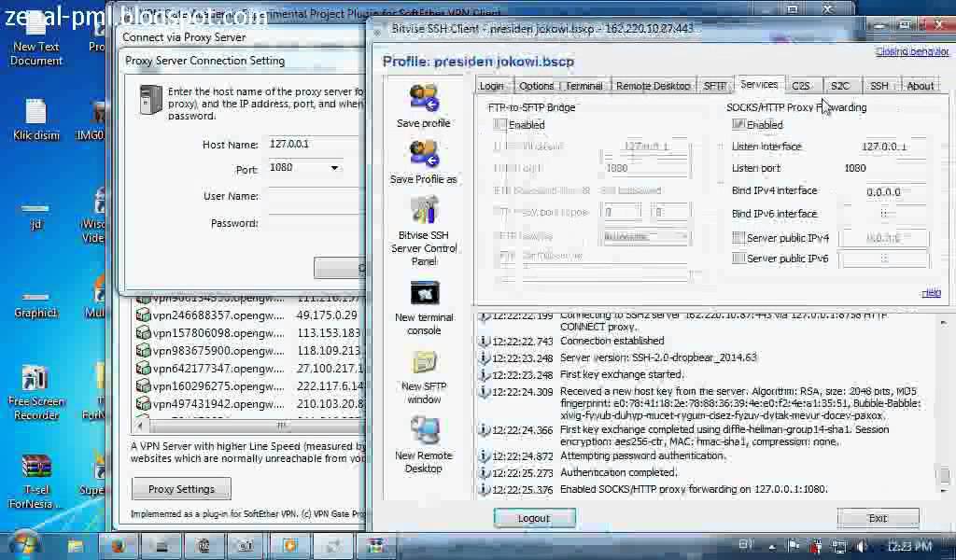The height and width of the screenshot is (560, 956).
Task: Toggle SOCKS/HTTP Proxy Forwarding Enabled checkbox
Action: pos(738,124)
